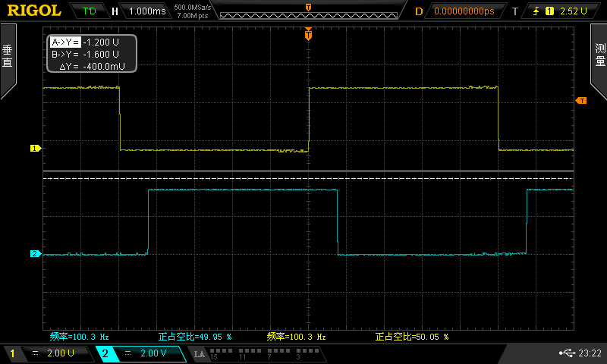
Task: Select the channel 1 ground marker
Action: coord(34,149)
